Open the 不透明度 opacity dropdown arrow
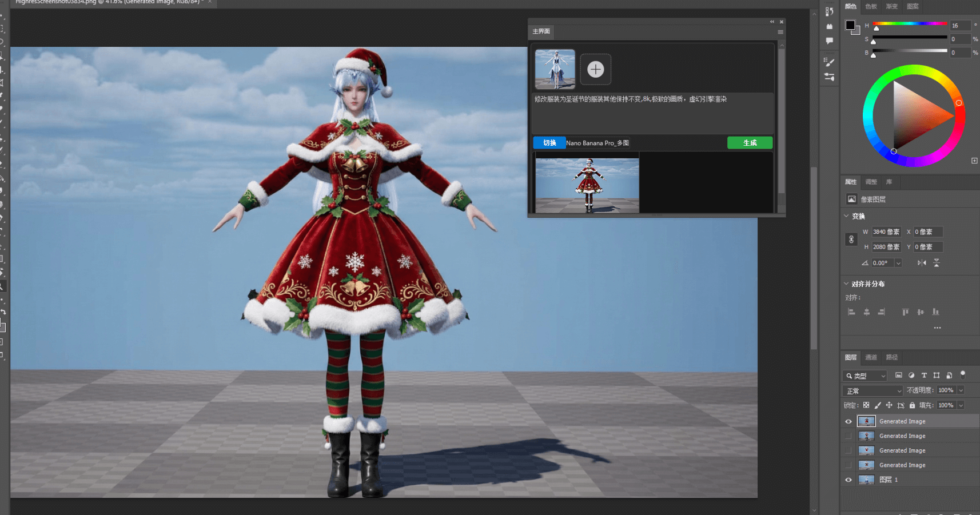The width and height of the screenshot is (980, 515). pyautogui.click(x=961, y=390)
